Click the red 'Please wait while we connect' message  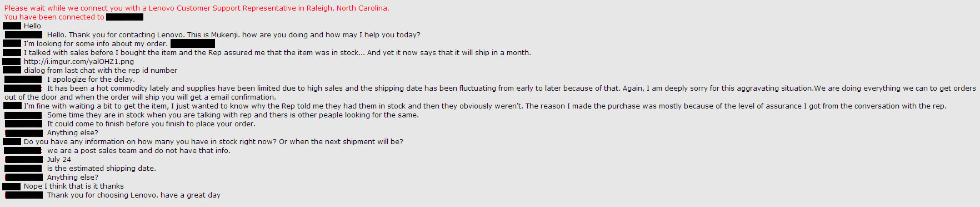[197, 8]
